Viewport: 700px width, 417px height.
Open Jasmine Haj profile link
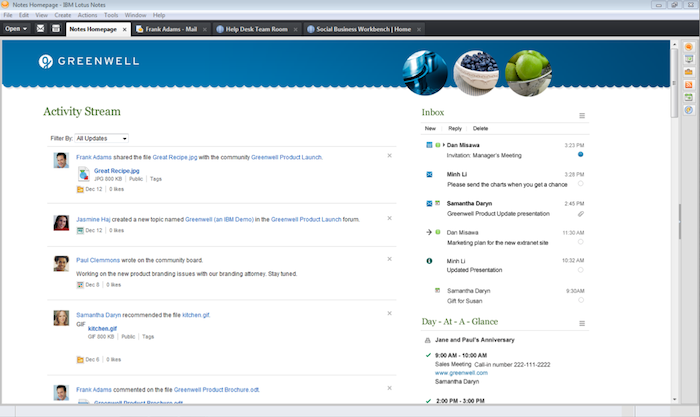[x=93, y=219]
